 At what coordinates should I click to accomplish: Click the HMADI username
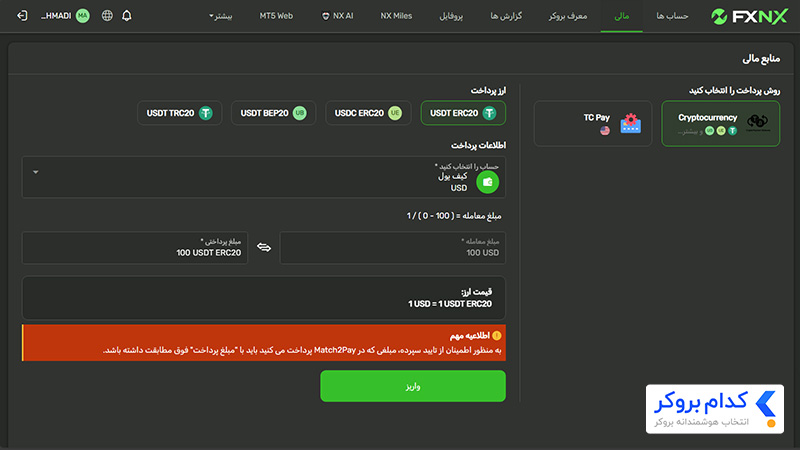click(x=56, y=16)
